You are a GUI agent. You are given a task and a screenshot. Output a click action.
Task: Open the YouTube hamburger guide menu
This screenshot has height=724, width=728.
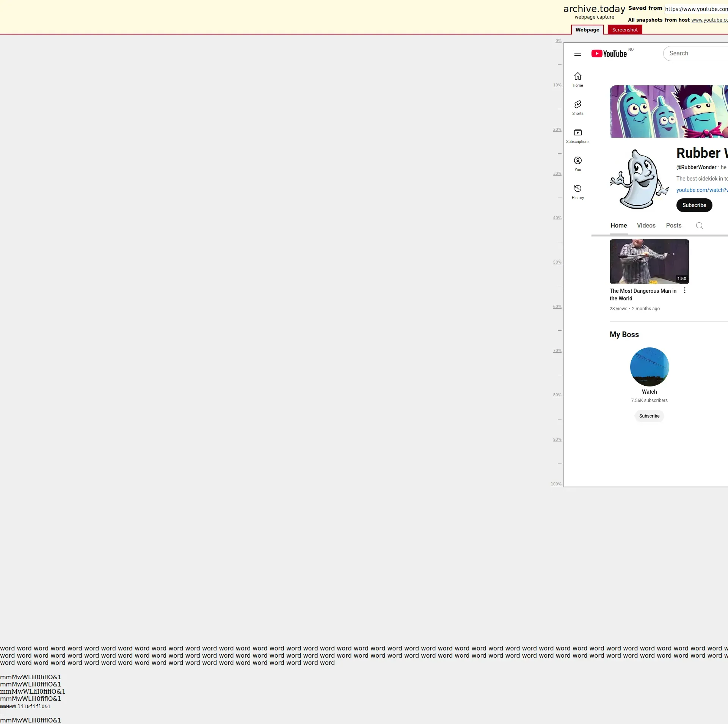tap(577, 53)
